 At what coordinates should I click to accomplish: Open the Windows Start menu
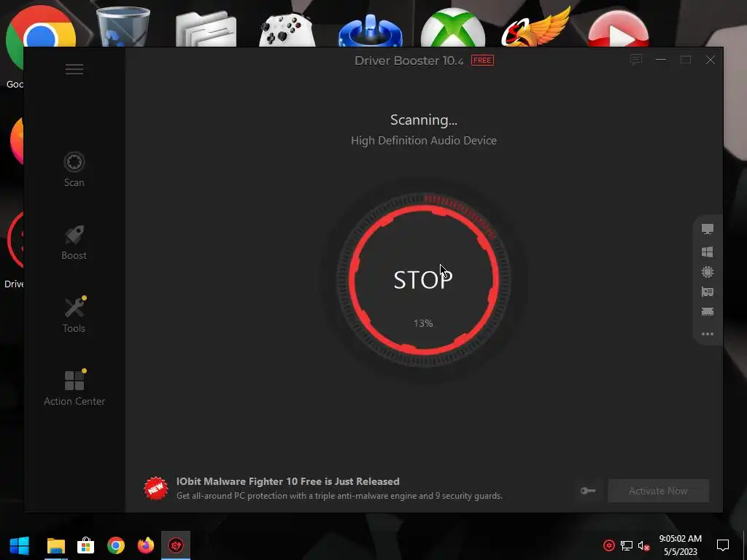[x=20, y=545]
